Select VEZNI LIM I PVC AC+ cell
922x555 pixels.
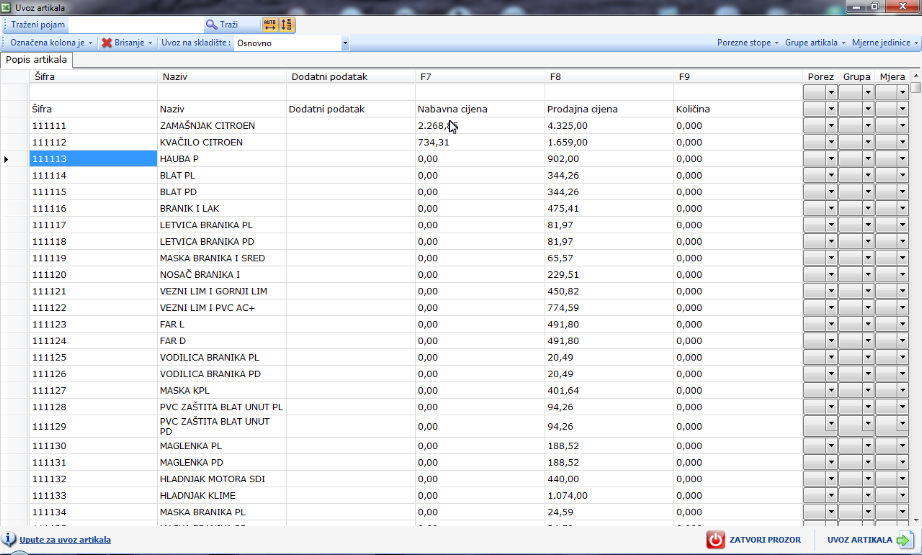point(222,307)
